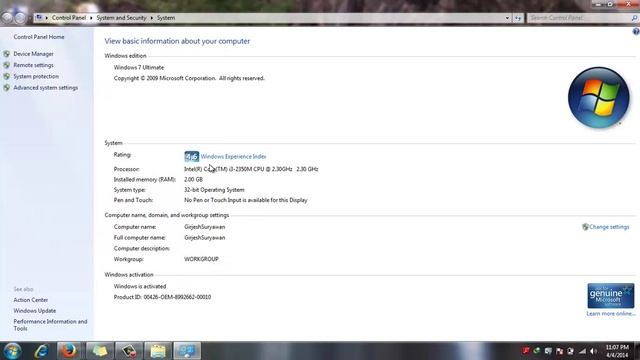The height and width of the screenshot is (360, 640).
Task: Click Change settings for computer name
Action: pos(609,227)
